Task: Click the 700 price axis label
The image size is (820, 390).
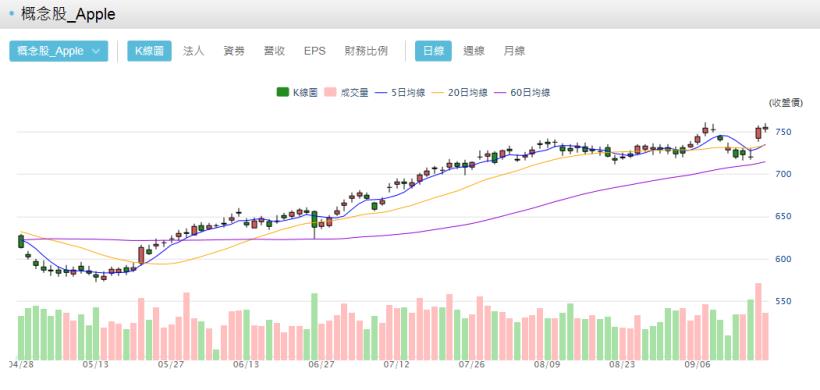Action: pyautogui.click(x=783, y=174)
